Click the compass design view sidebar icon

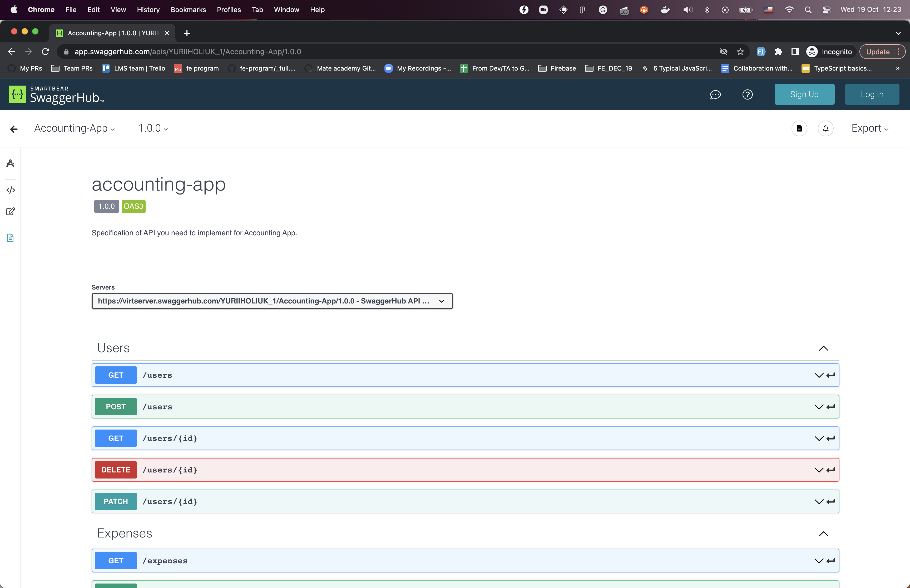[10, 164]
